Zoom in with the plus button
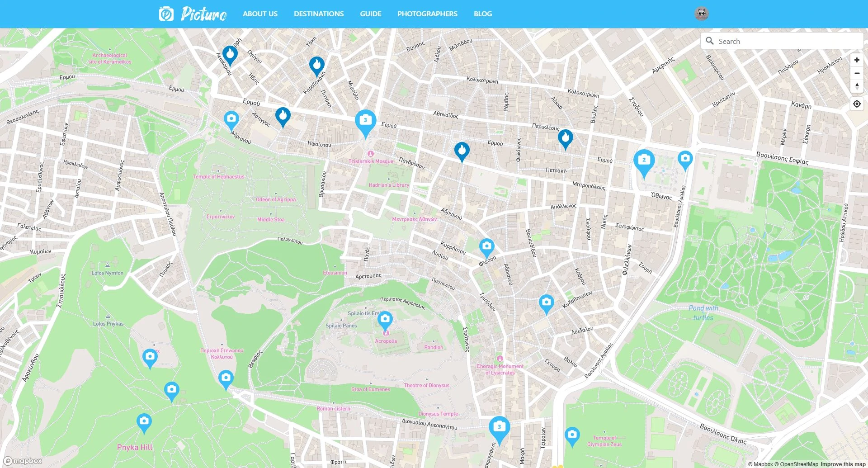868x468 pixels. coord(857,60)
